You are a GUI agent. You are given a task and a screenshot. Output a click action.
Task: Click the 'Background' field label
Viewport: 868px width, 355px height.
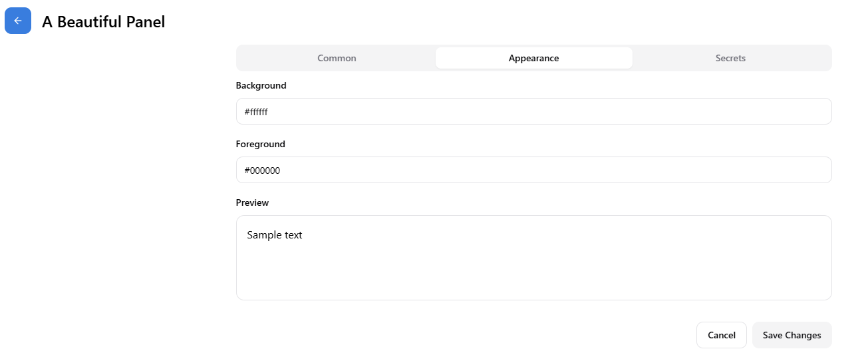click(x=261, y=86)
